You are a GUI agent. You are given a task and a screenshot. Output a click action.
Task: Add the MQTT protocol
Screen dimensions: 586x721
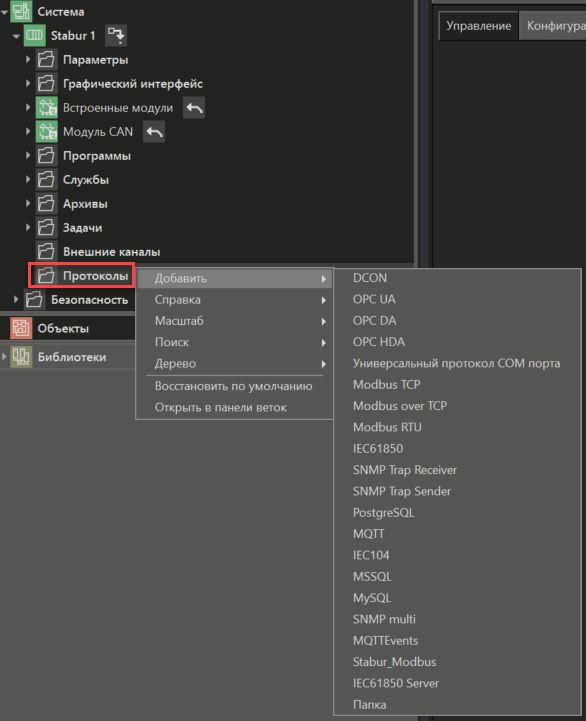(x=457, y=534)
